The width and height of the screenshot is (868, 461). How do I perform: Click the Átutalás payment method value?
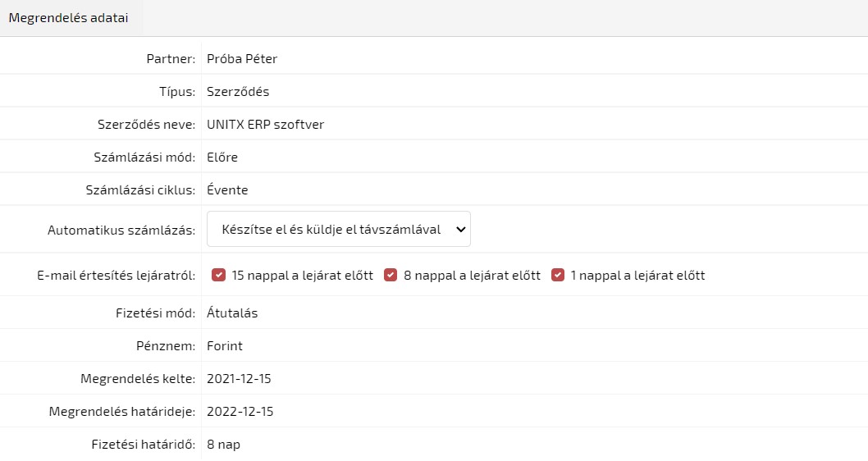click(x=233, y=313)
